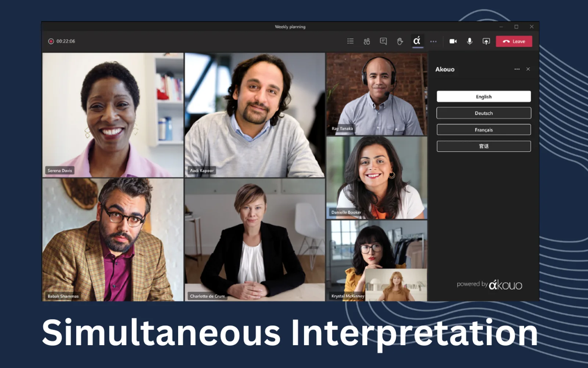Screen dimensions: 588x368
Task: Select Danielle Booker video tile
Action: point(377,178)
